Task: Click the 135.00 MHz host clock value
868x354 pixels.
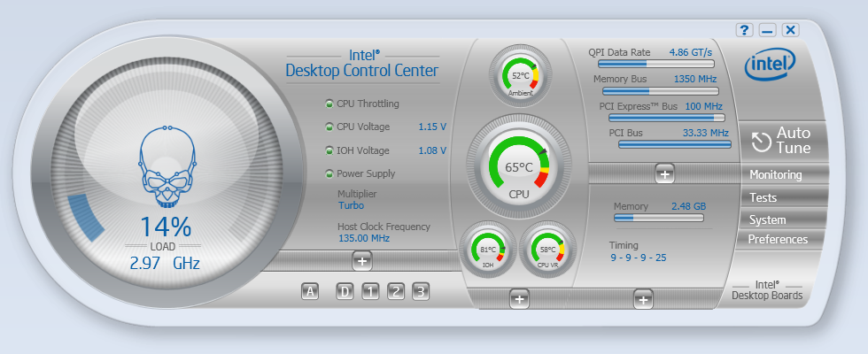Action: pyautogui.click(x=364, y=238)
